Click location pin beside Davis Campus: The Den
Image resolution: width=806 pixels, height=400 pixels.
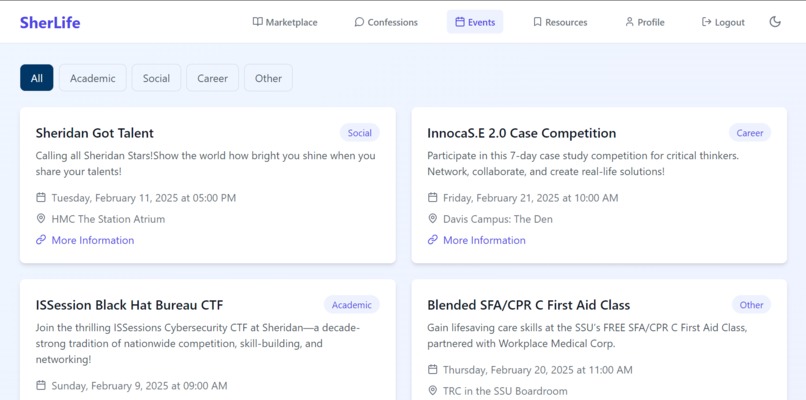tap(433, 219)
